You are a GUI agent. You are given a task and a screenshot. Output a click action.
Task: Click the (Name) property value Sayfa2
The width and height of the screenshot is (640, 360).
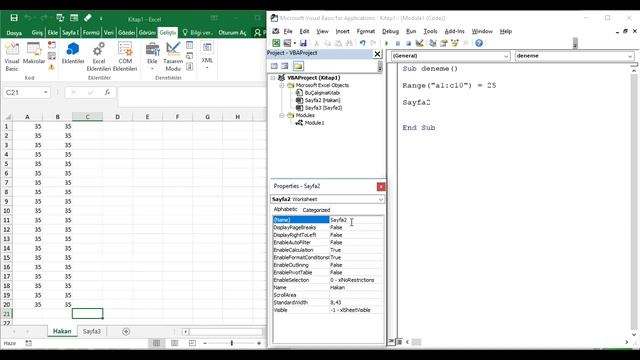[x=356, y=220]
